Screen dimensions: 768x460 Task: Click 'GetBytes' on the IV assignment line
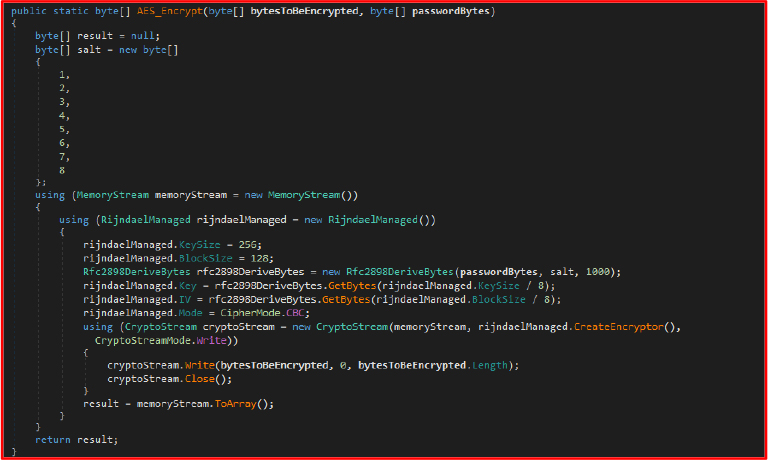click(x=346, y=300)
